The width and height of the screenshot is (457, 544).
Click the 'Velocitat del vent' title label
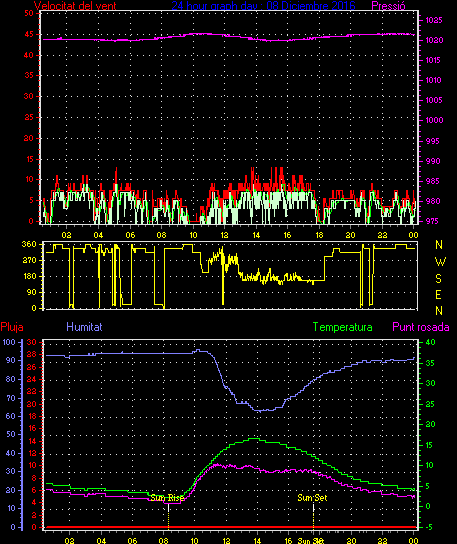click(75, 6)
